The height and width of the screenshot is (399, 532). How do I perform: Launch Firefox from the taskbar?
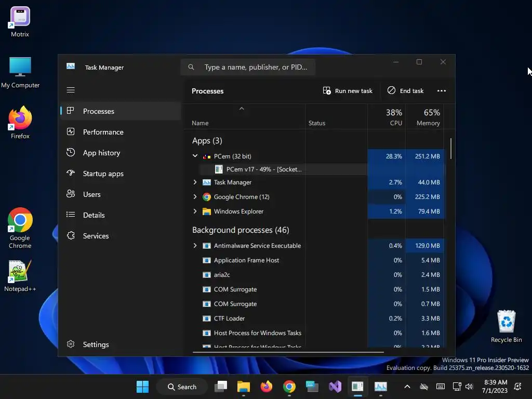coord(267,387)
